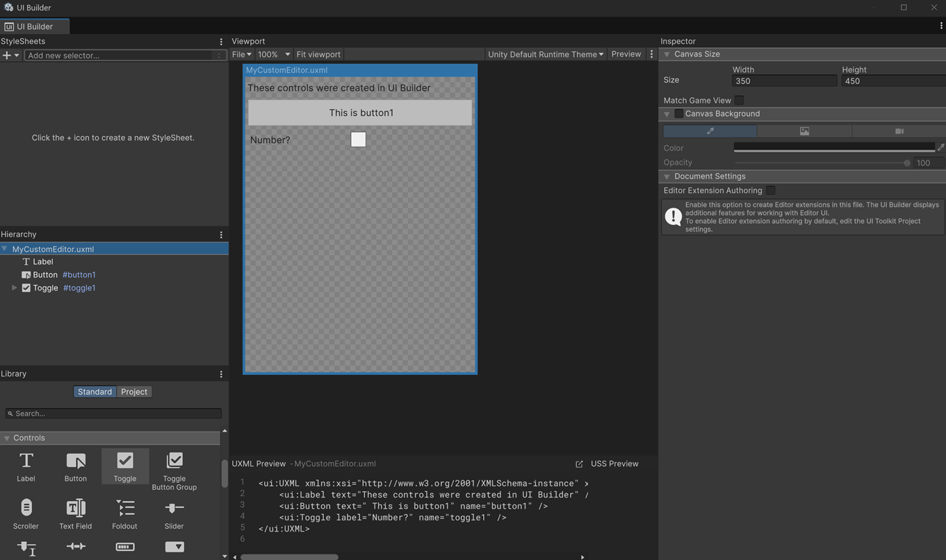Image resolution: width=946 pixels, height=560 pixels.
Task: Collapse the Canvas Size section
Action: [x=667, y=54]
